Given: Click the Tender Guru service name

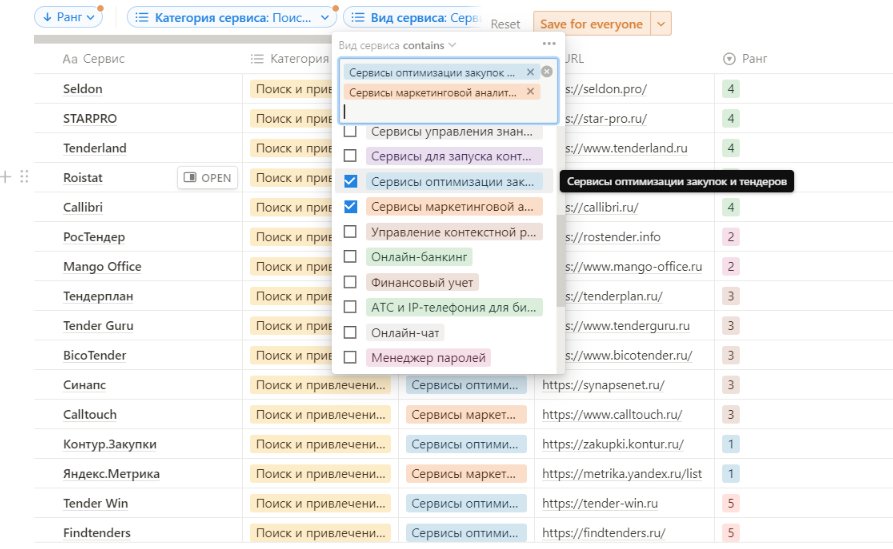Looking at the screenshot, I should (98, 326).
